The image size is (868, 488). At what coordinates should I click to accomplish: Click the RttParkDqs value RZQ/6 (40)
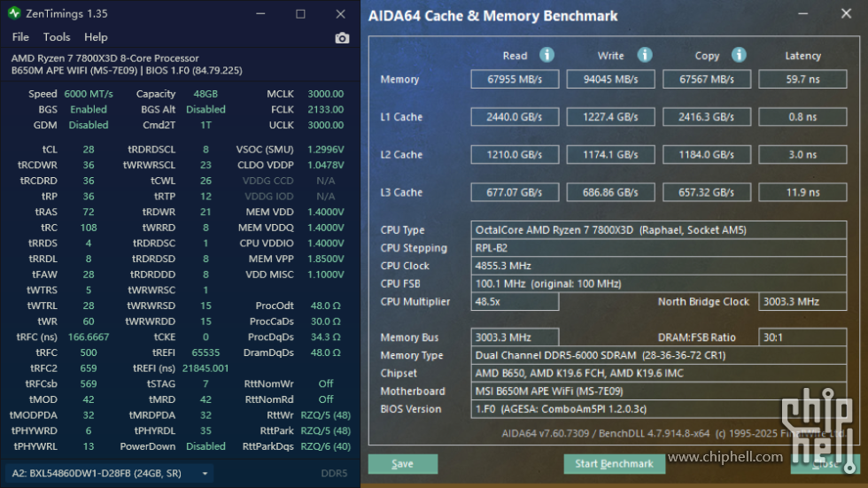point(326,446)
